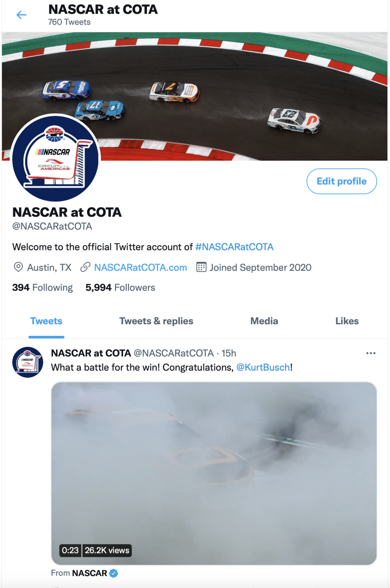Click the calendar icon beside Joined September 2020
The image size is (390, 588).
pyautogui.click(x=201, y=267)
